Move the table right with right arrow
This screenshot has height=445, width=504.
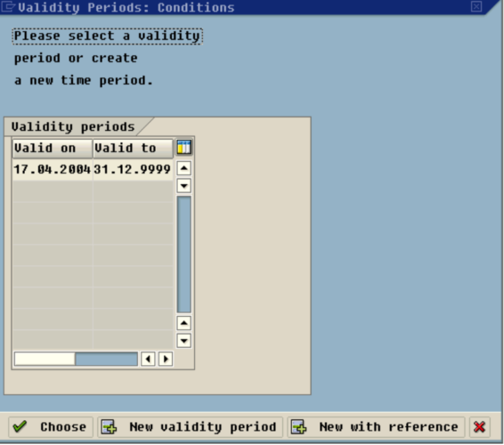pos(166,359)
